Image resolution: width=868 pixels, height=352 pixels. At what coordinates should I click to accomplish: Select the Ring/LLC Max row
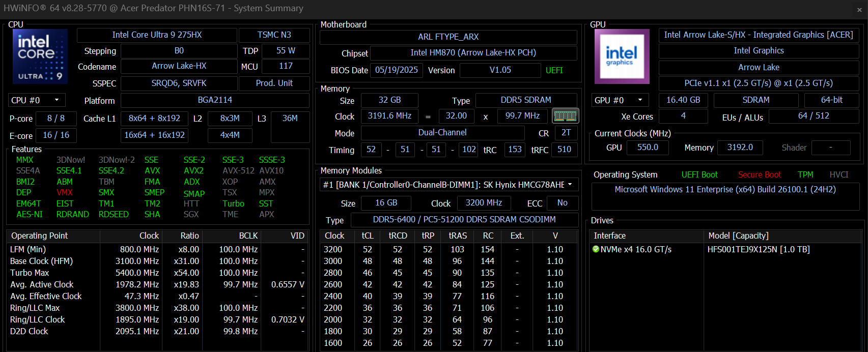click(x=157, y=308)
